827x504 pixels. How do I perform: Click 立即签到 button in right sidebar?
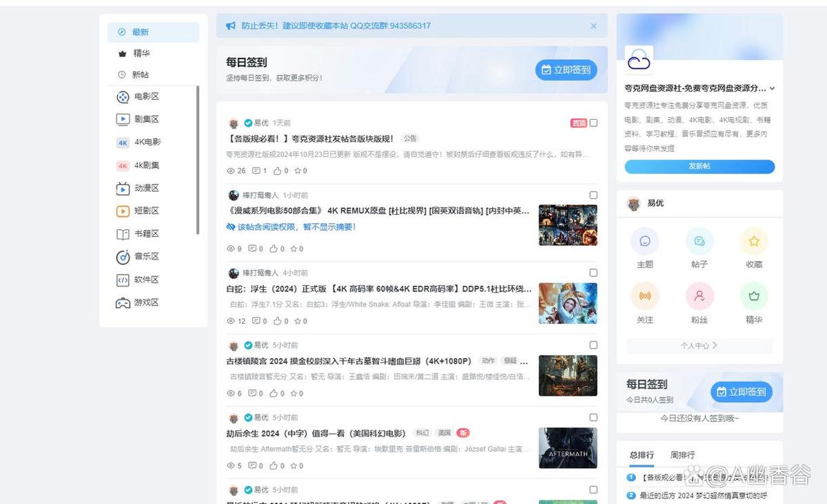tap(742, 392)
